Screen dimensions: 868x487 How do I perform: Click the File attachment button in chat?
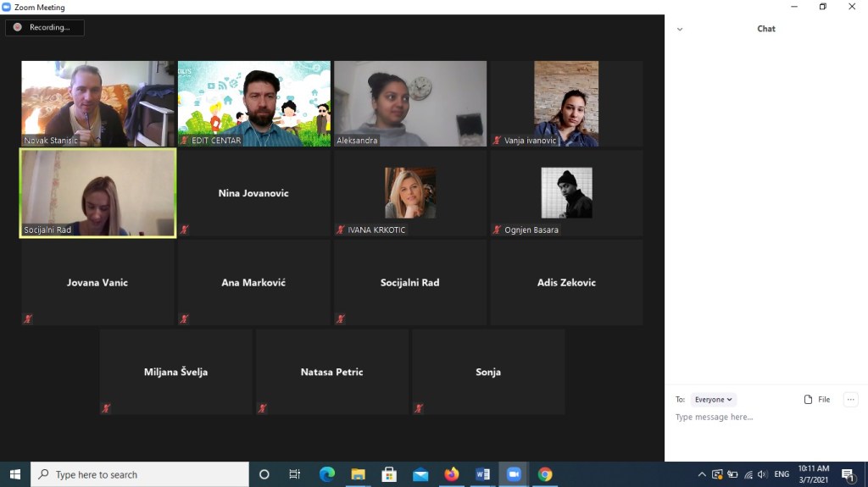coord(817,400)
